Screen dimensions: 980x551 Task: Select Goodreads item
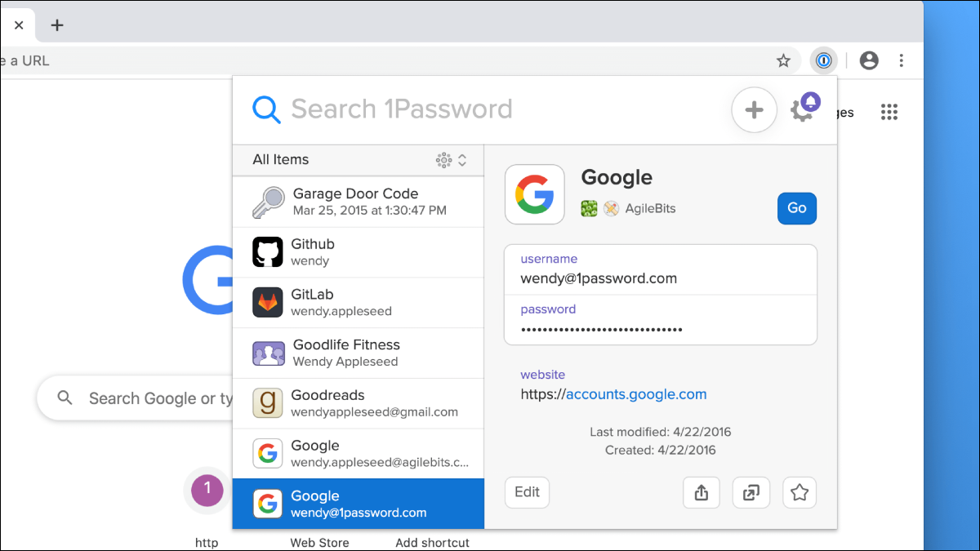(x=359, y=403)
